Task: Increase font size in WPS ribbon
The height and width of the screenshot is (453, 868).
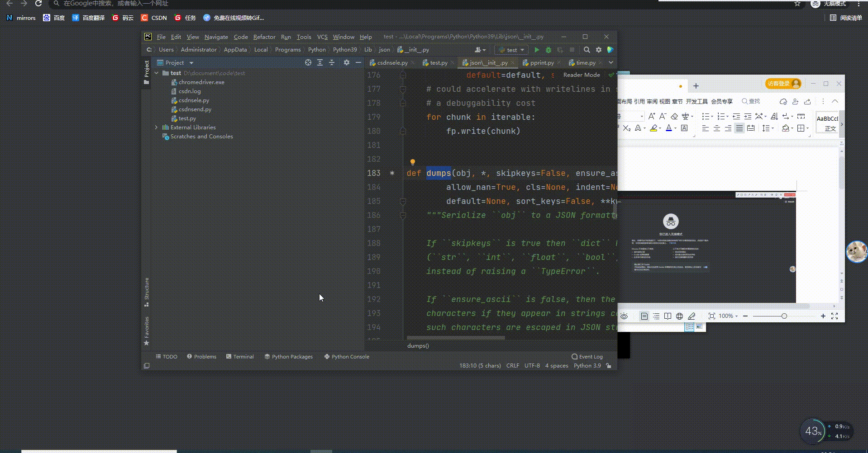Action: point(652,116)
